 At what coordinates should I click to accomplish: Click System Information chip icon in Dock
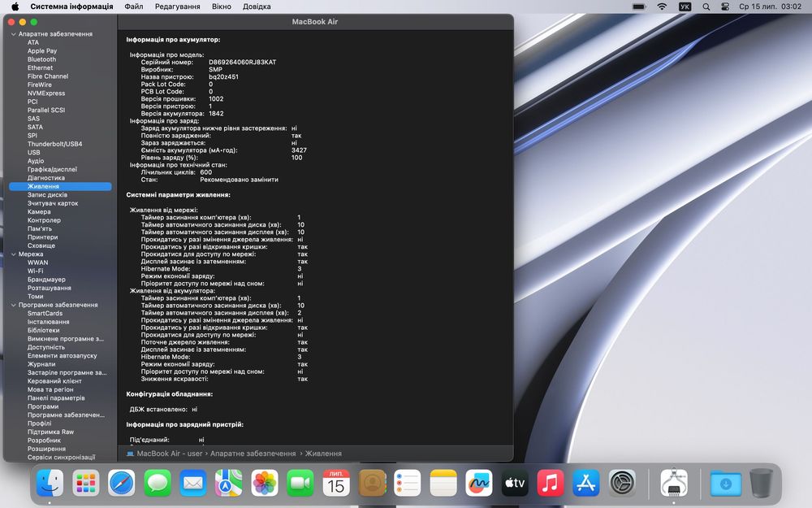[674, 483]
